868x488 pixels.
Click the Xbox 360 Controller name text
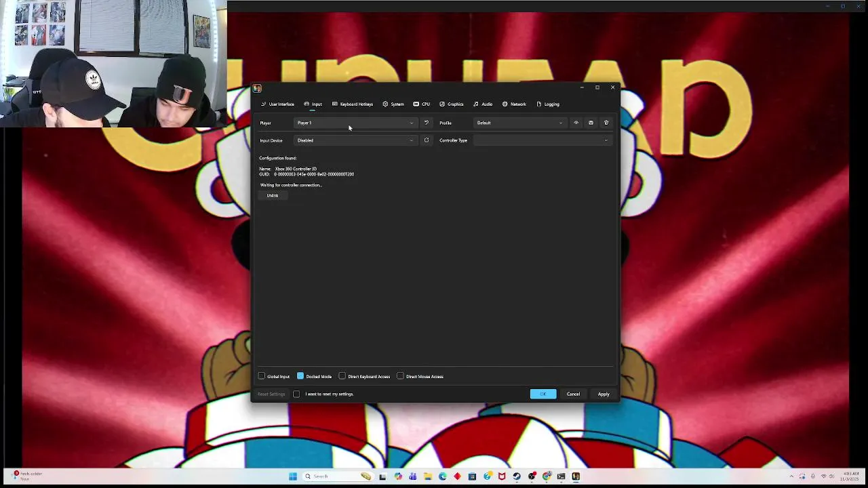tap(296, 169)
